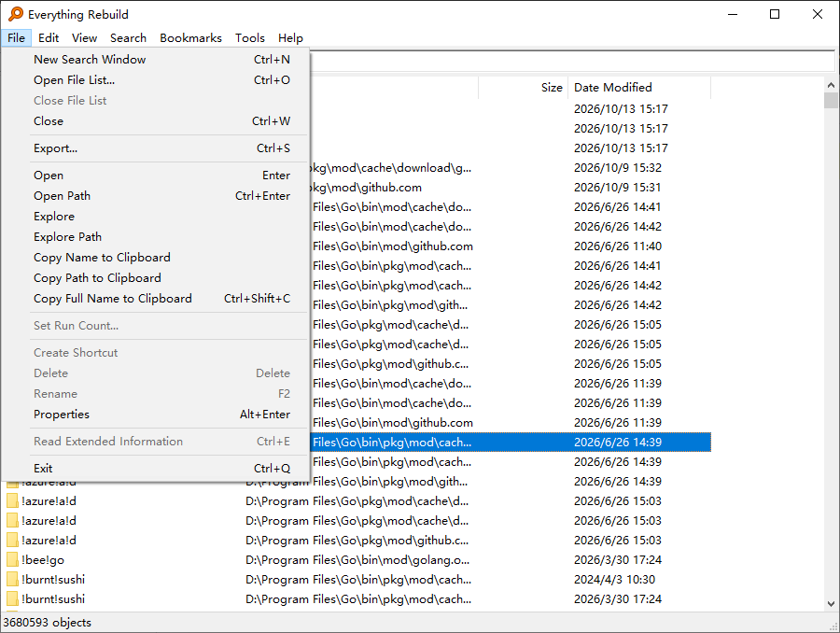Click the folder icon beside !bee!go
This screenshot has height=633, width=840.
click(12, 560)
